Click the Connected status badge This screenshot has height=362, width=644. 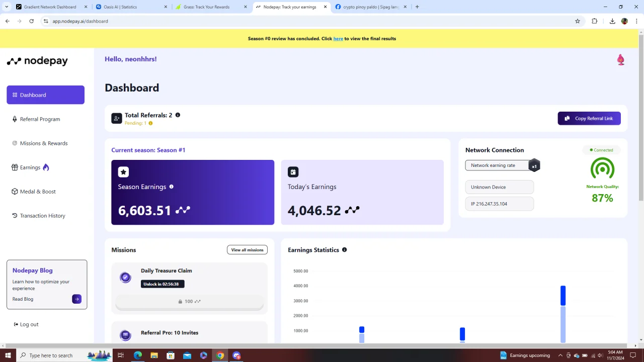click(x=602, y=150)
